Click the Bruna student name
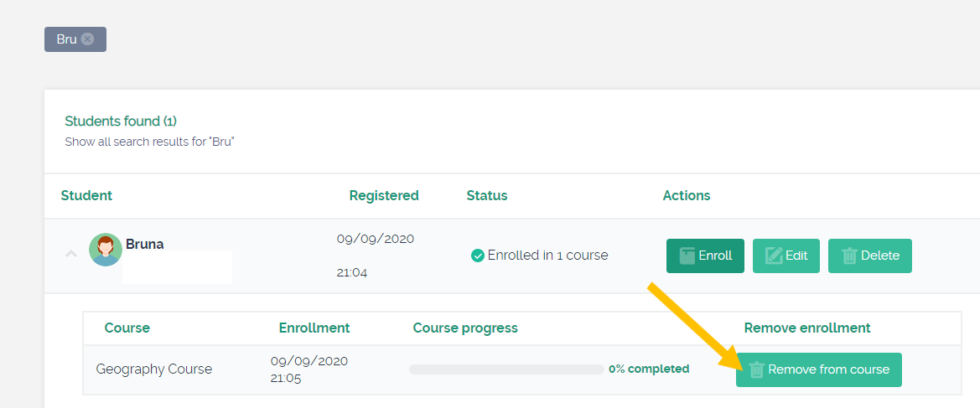Viewport: 980px width, 408px height. pos(144,245)
